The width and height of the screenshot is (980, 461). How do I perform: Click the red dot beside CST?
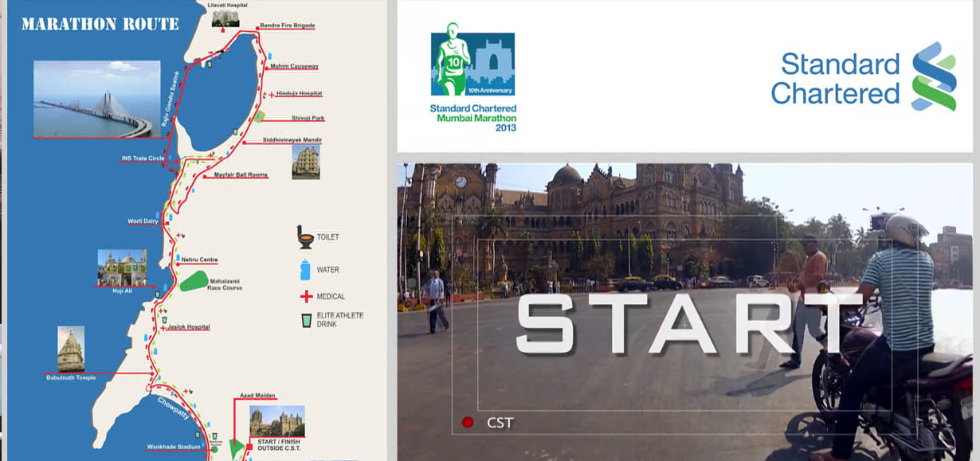[468, 422]
